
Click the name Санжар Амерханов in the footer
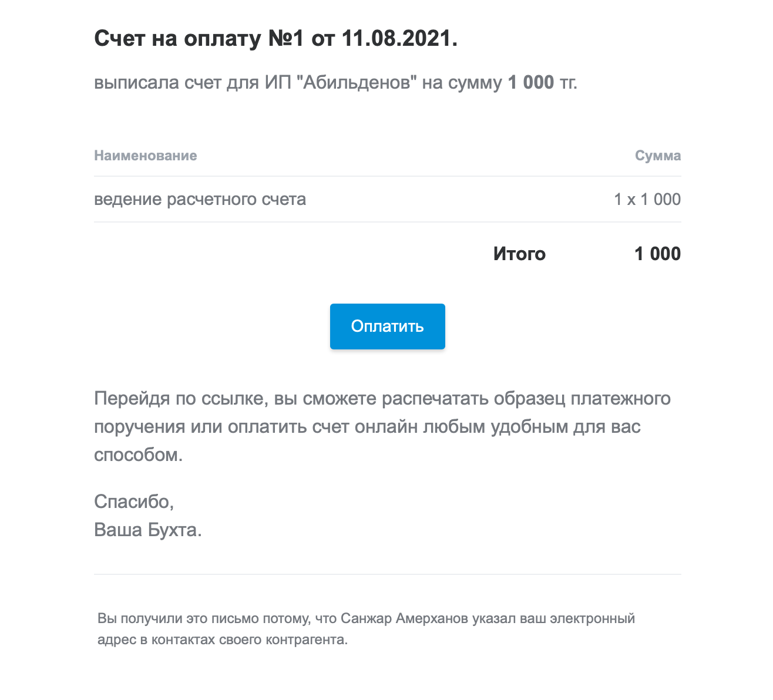(404, 618)
